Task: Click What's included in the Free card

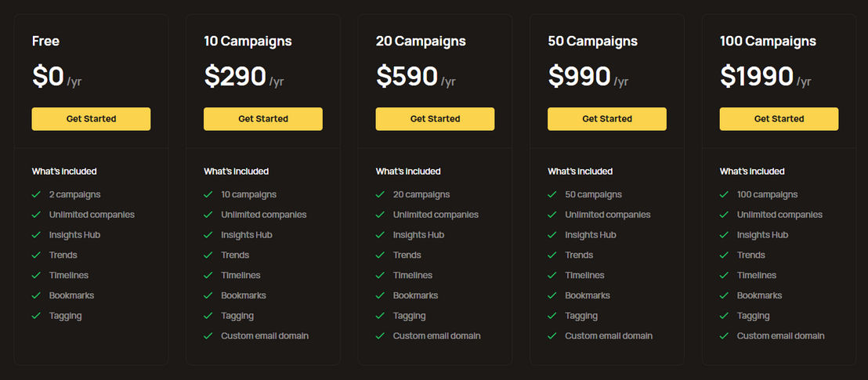Action: coord(64,171)
